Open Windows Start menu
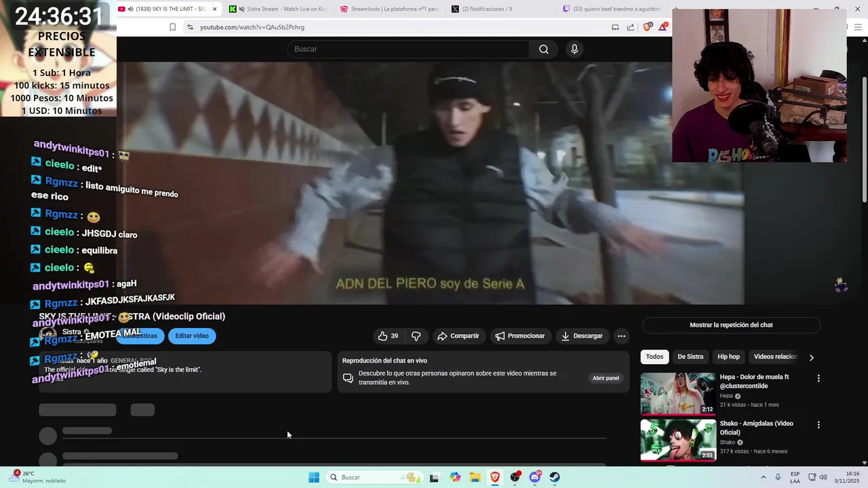The image size is (868, 488). pyautogui.click(x=314, y=477)
